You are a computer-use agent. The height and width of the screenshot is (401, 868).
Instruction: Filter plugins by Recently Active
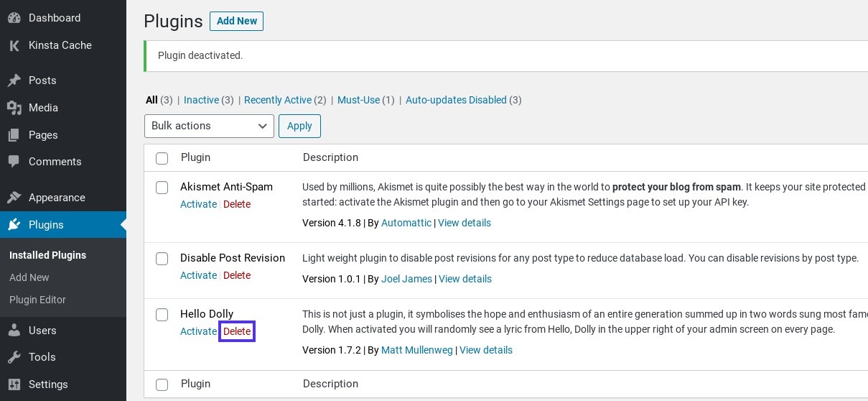(278, 100)
